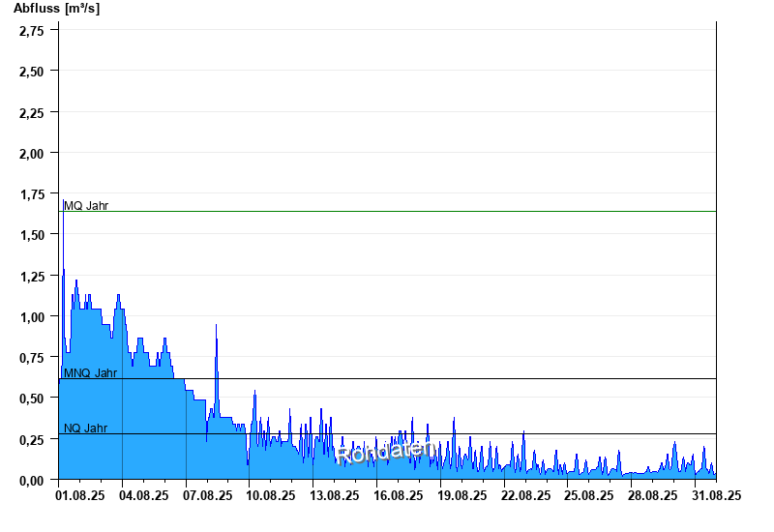Click the 07.08.25 date label

208,495
